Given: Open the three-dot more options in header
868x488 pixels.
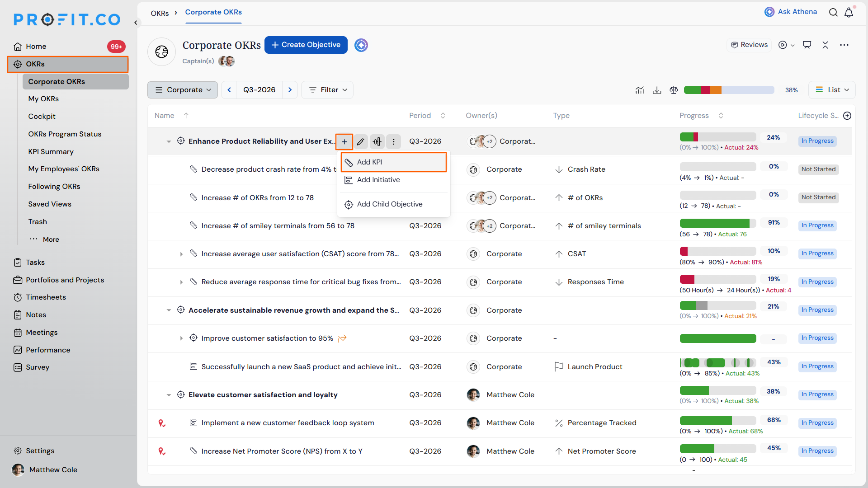Looking at the screenshot, I should (x=844, y=45).
